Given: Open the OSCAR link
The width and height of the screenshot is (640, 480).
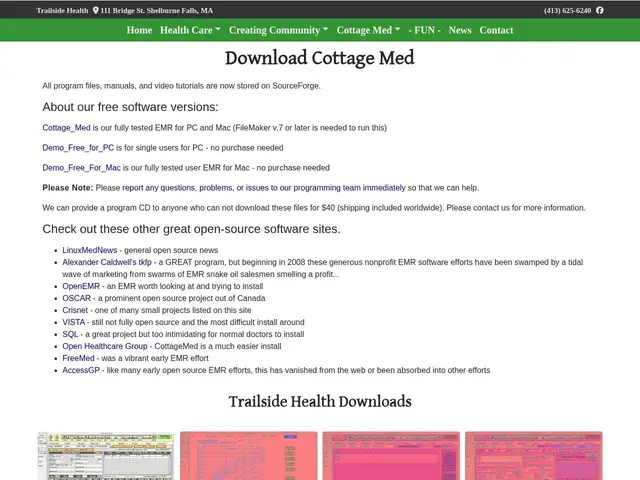Looking at the screenshot, I should coord(76,298).
